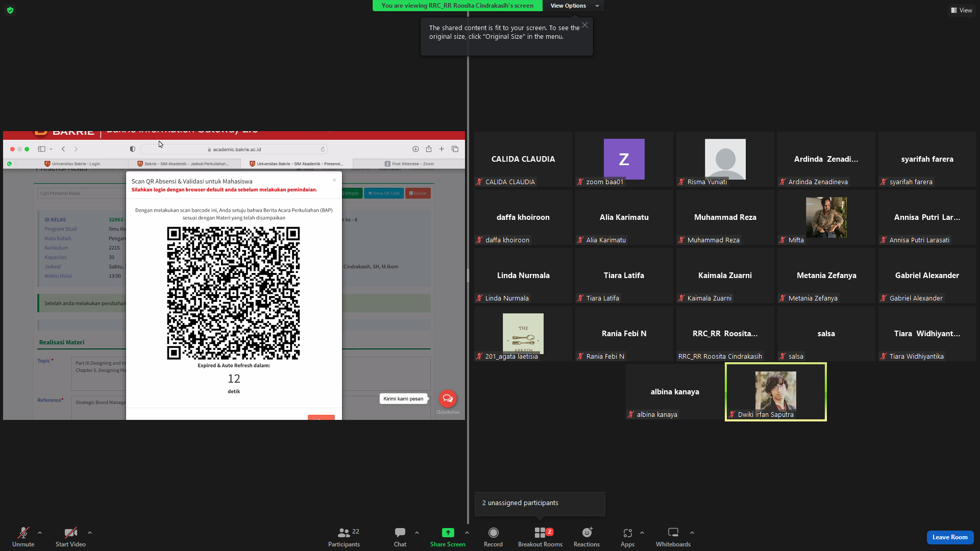The height and width of the screenshot is (551, 980).
Task: Close the QR Absensi dialog
Action: (x=334, y=180)
